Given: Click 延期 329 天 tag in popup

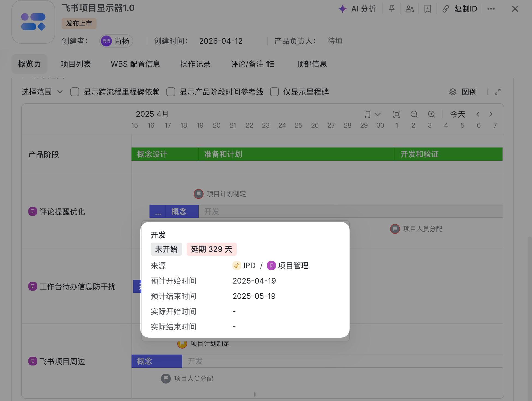Looking at the screenshot, I should [x=212, y=249].
